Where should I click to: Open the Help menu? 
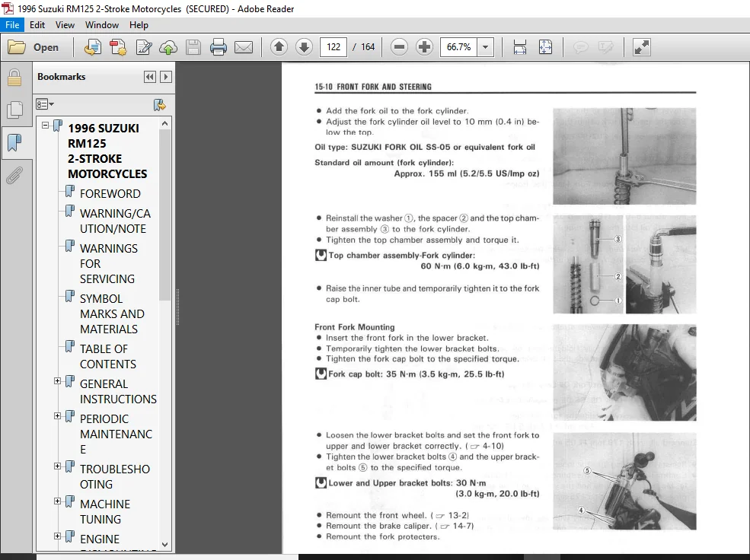139,25
